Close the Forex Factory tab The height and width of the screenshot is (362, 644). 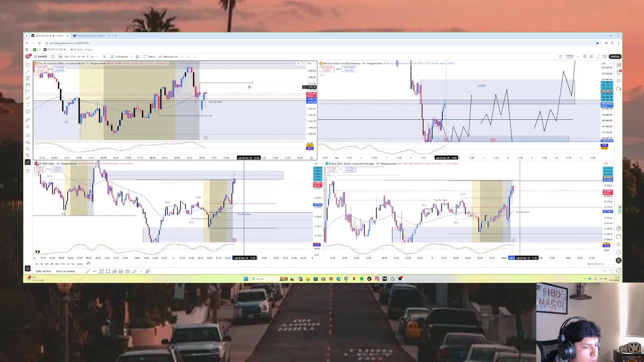click(x=109, y=36)
